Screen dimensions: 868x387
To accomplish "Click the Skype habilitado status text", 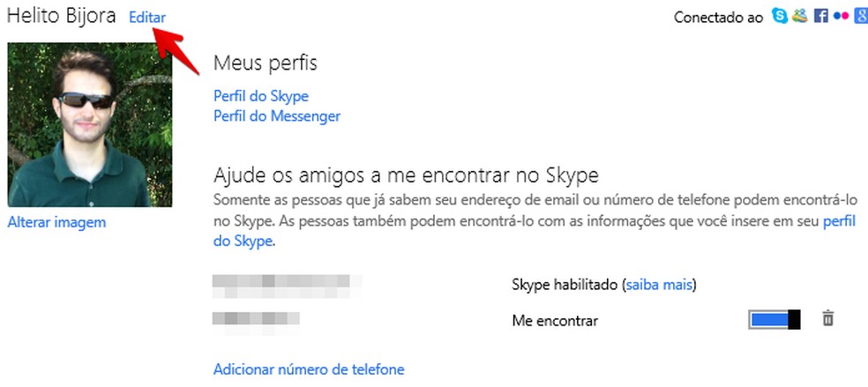I will 565,285.
